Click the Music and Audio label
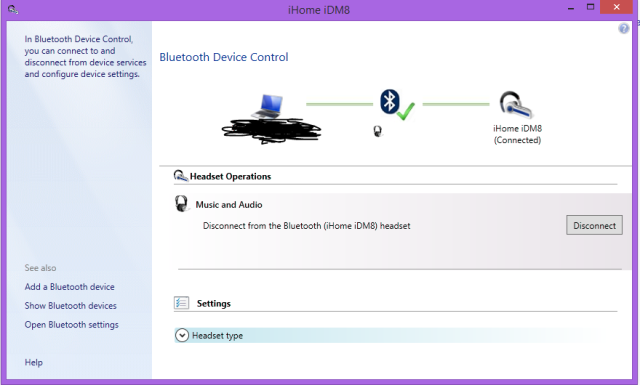The height and width of the screenshot is (385, 640). point(229,205)
